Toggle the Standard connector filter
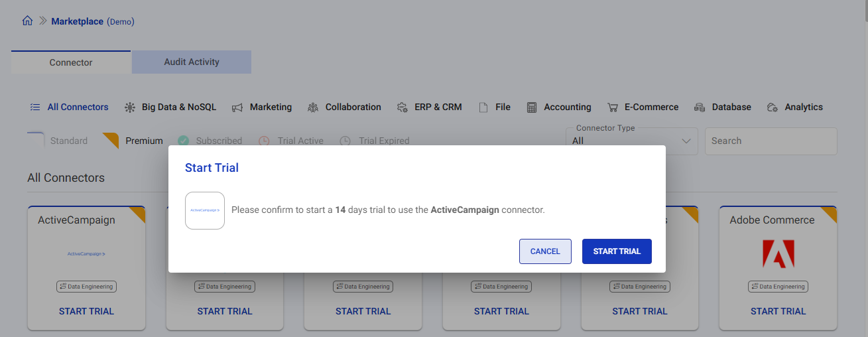The image size is (868, 337). pos(58,141)
